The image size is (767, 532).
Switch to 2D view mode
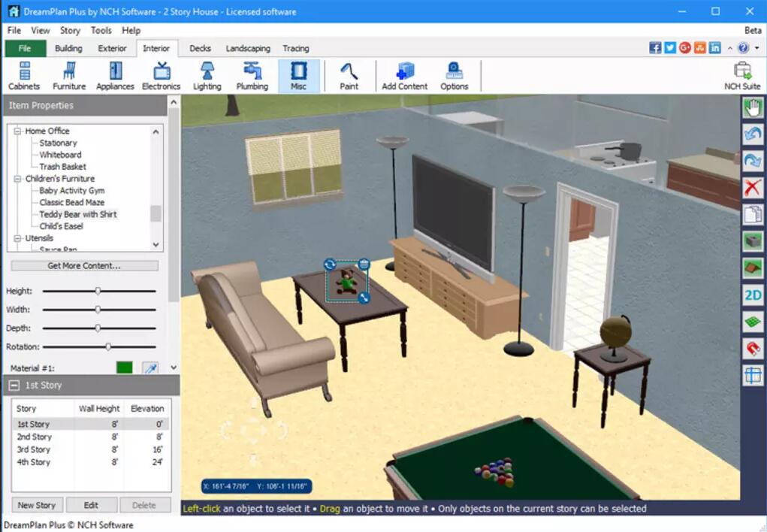click(x=753, y=295)
